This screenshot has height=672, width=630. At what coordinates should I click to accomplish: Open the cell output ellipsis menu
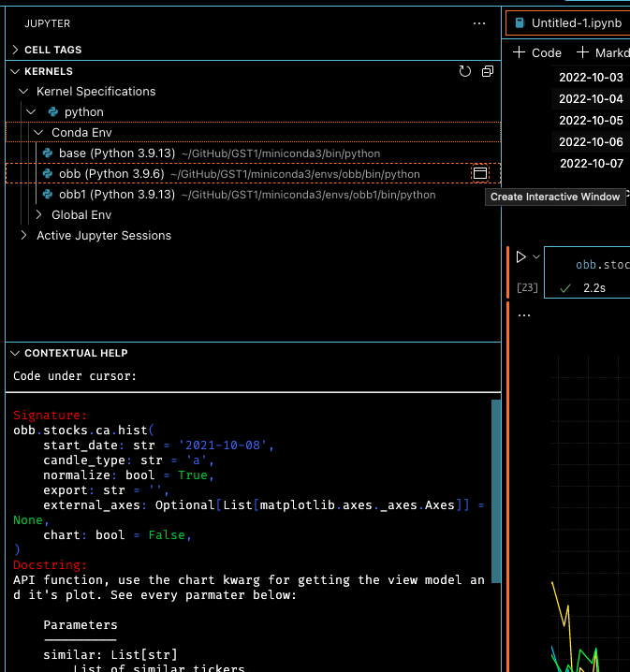point(524,315)
